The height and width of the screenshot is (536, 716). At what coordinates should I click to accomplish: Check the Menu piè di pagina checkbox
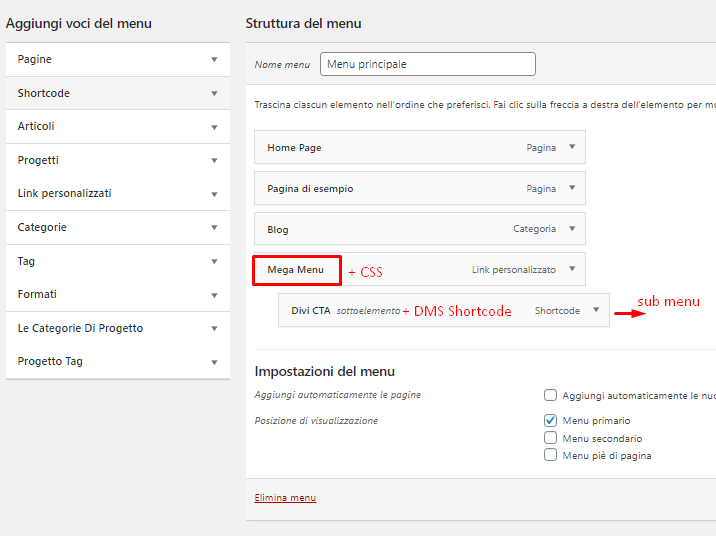coord(550,455)
